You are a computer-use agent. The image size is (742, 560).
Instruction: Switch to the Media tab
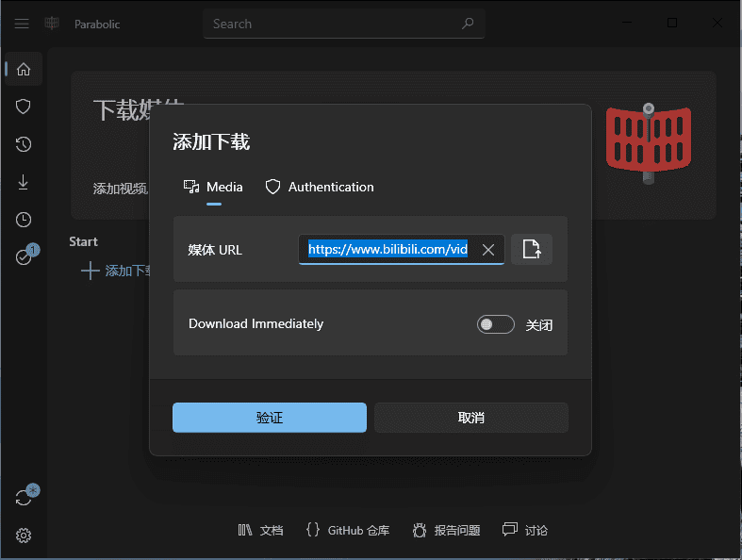point(213,188)
